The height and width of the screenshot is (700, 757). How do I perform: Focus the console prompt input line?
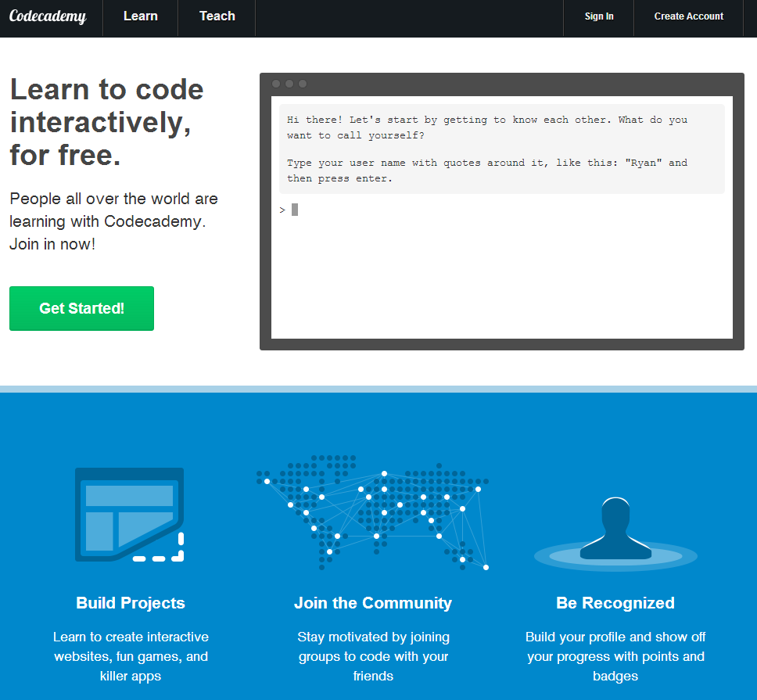coord(502,210)
